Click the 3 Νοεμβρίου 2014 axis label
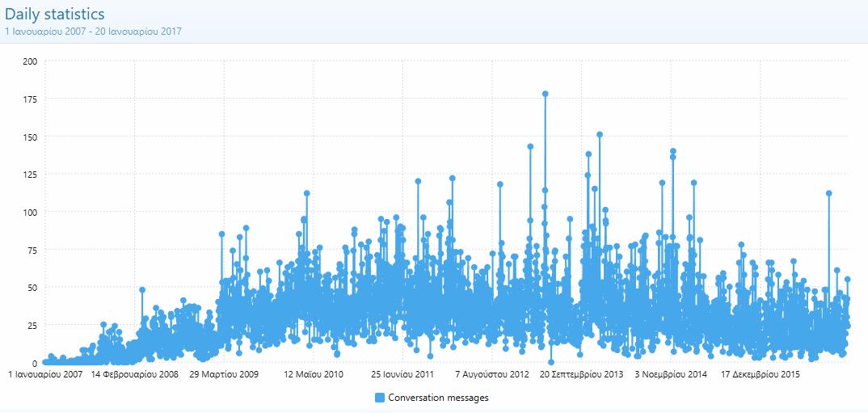The image size is (868, 413). 671,375
